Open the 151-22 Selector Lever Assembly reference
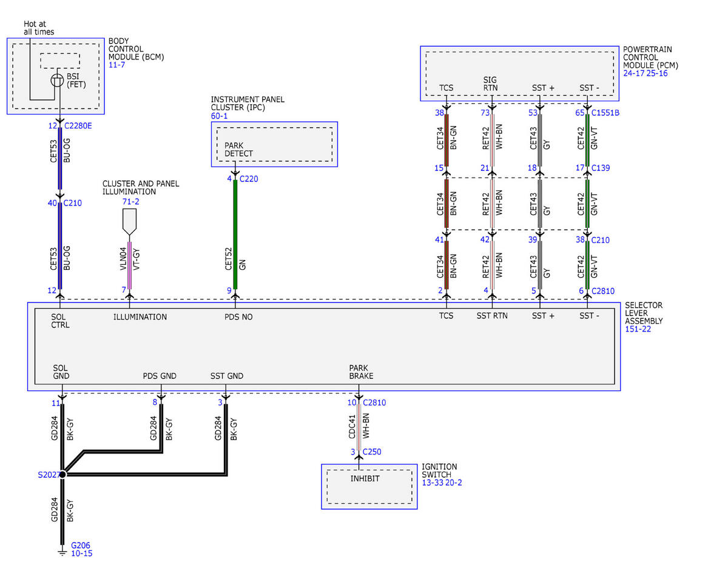 [x=638, y=329]
